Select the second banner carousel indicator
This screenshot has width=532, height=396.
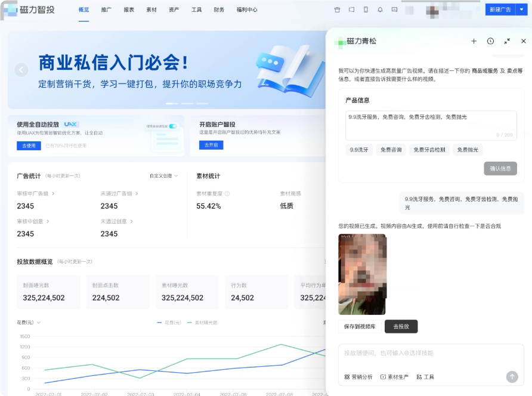point(187,104)
